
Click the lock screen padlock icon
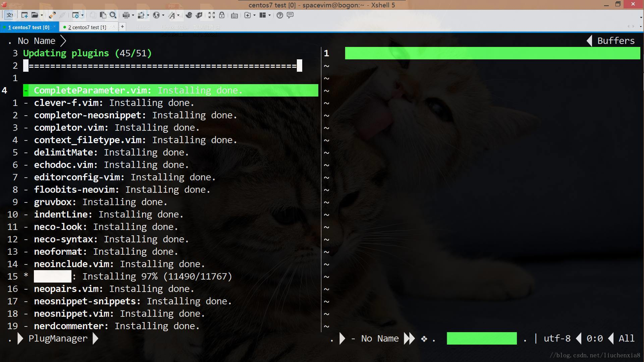point(222,15)
